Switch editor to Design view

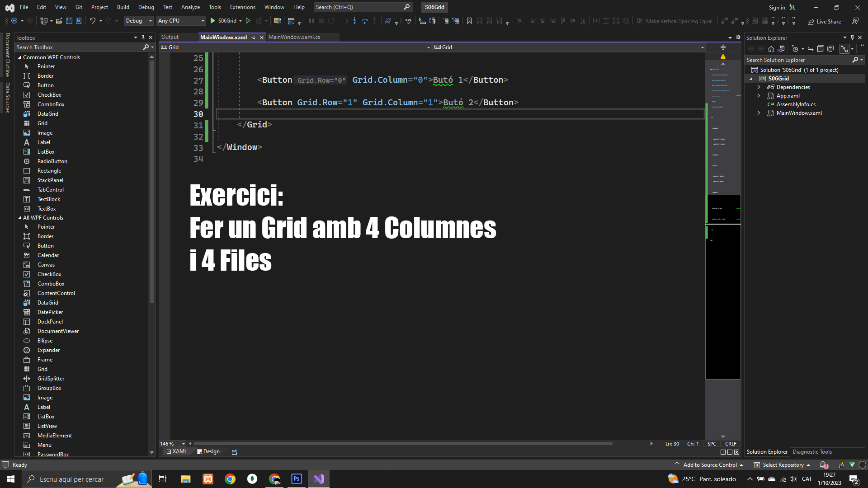coord(208,451)
